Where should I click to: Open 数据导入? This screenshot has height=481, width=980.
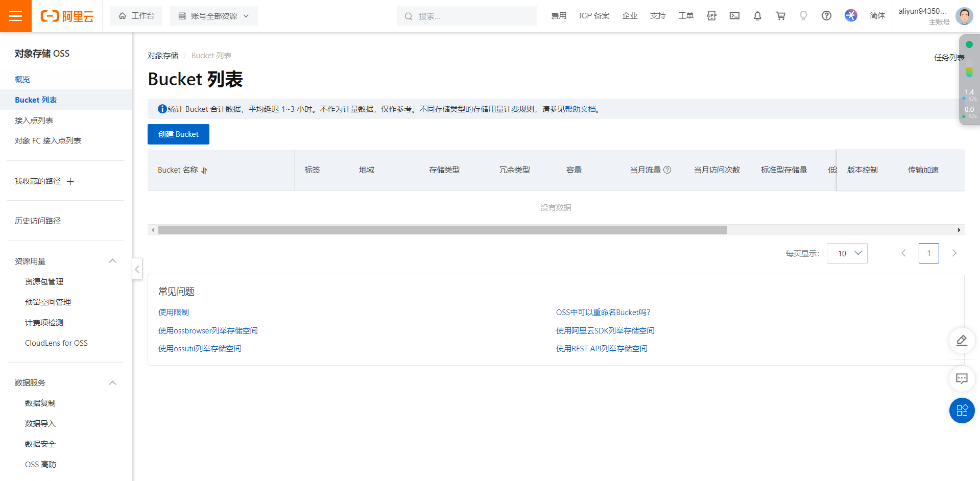pos(40,423)
